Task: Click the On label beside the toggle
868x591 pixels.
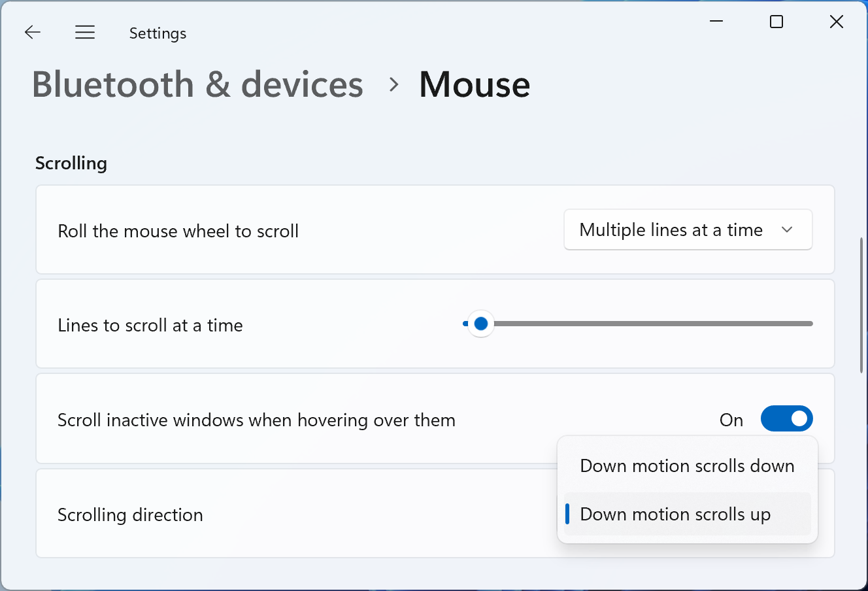Action: [731, 420]
